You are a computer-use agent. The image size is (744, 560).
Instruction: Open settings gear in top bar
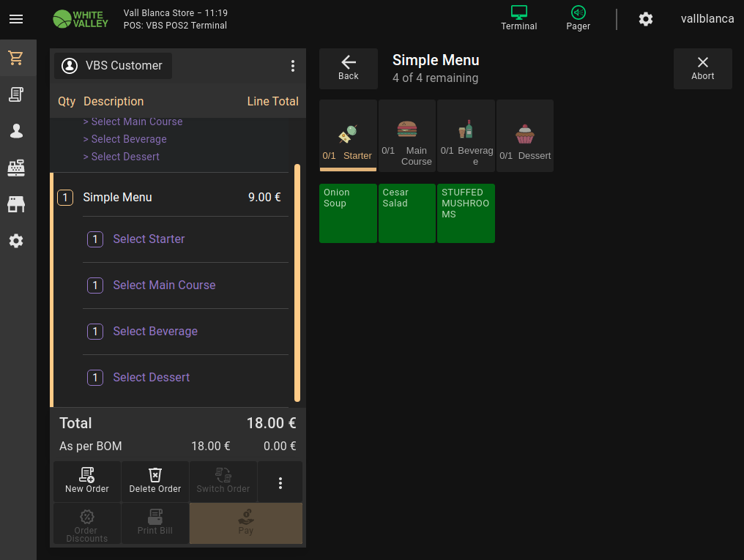[x=645, y=19]
